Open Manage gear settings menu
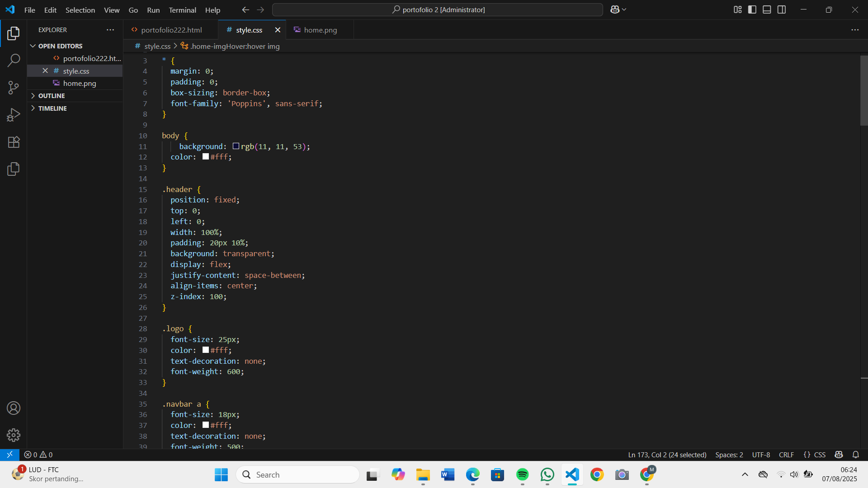 [x=14, y=435]
